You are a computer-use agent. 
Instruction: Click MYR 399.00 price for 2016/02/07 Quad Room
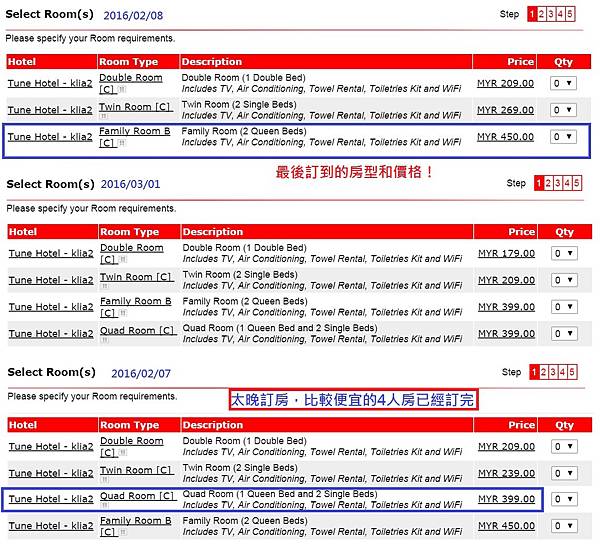pyautogui.click(x=507, y=499)
